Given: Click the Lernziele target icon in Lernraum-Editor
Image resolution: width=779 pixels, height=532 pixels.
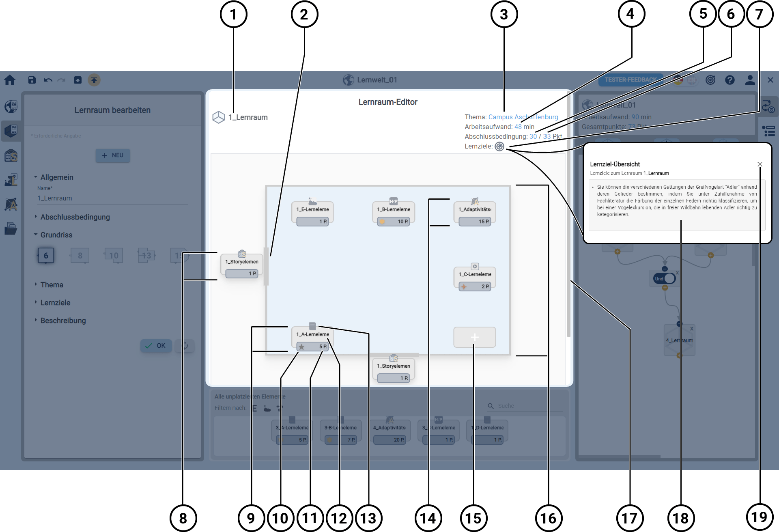Looking at the screenshot, I should coord(499,146).
